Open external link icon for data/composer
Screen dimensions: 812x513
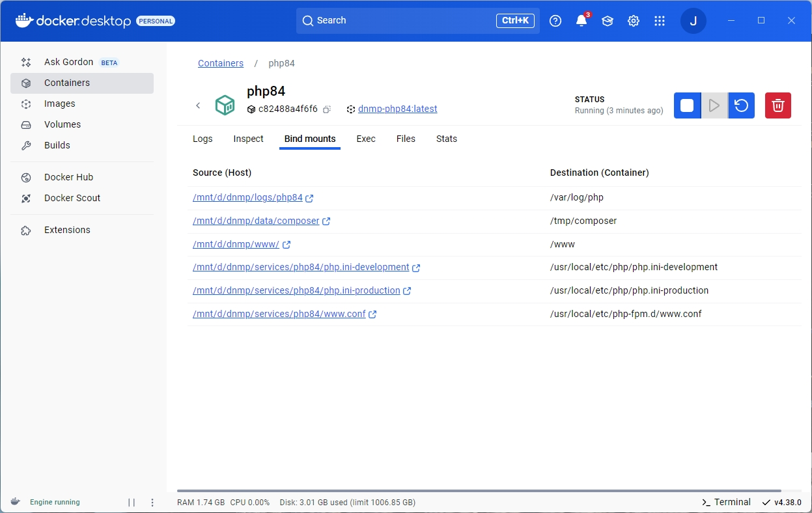click(x=326, y=221)
